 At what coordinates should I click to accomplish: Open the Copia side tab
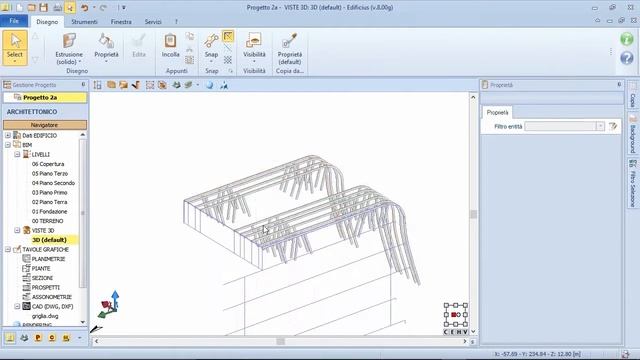tap(633, 95)
